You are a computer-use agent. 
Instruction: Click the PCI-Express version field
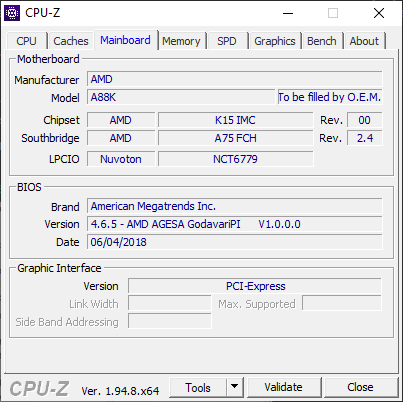click(255, 286)
